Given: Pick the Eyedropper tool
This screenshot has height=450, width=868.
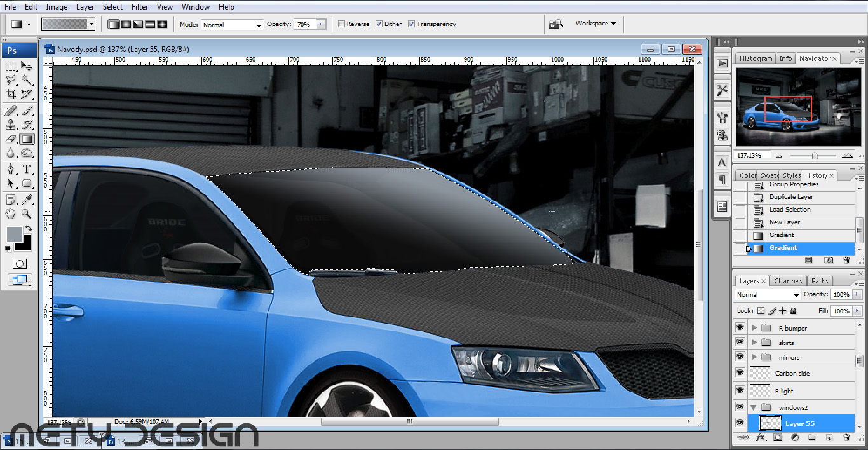Looking at the screenshot, I should tap(27, 200).
